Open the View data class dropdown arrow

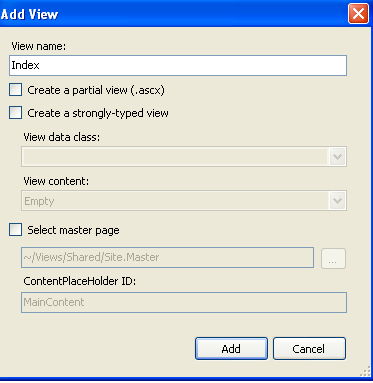(x=337, y=157)
